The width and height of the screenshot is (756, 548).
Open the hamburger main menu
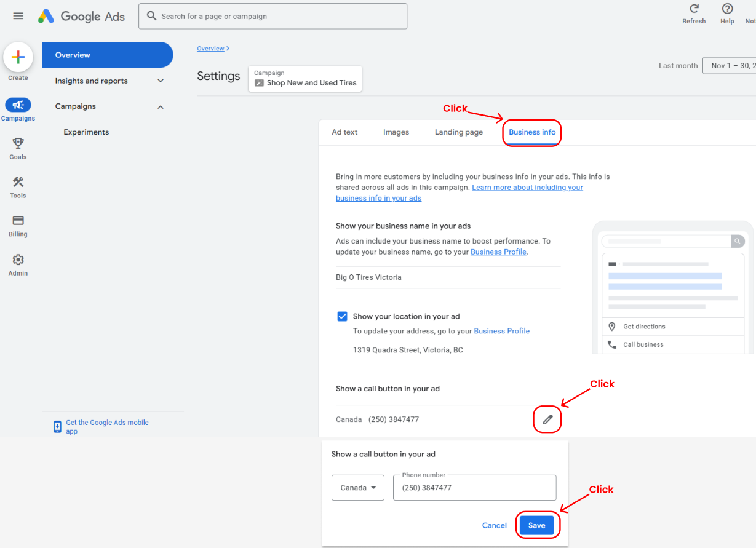coord(18,16)
